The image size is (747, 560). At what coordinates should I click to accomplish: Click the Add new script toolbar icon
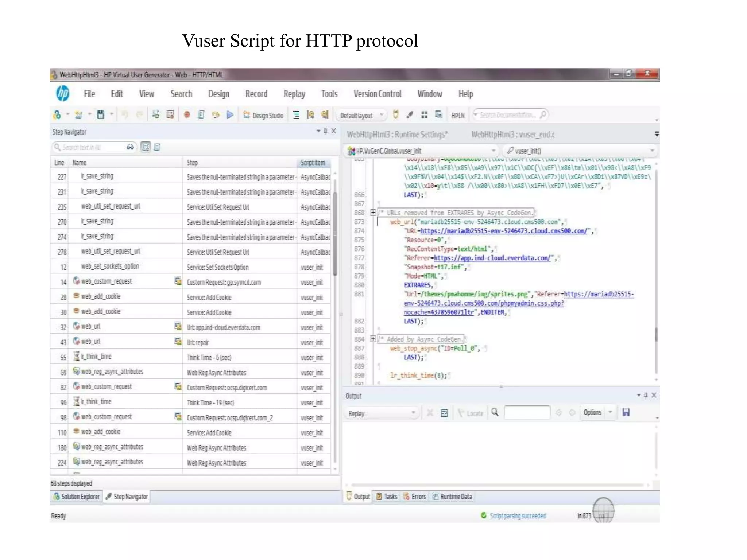(57, 115)
